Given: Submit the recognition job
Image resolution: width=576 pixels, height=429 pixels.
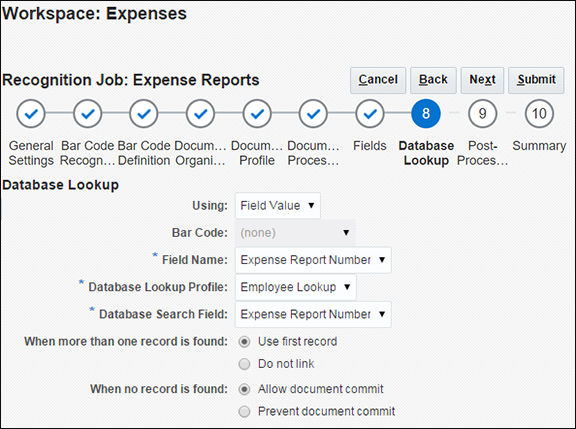Looking at the screenshot, I should [x=536, y=80].
